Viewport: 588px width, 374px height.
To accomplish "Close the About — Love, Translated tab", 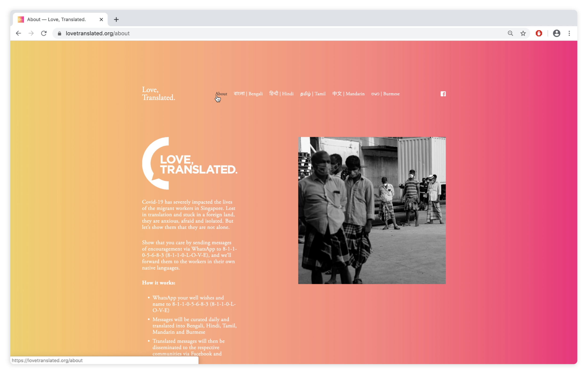I will [x=101, y=19].
